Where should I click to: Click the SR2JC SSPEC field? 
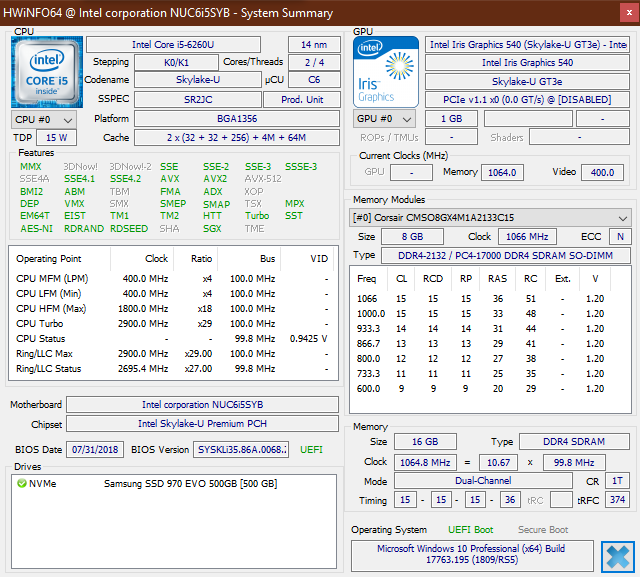198,100
